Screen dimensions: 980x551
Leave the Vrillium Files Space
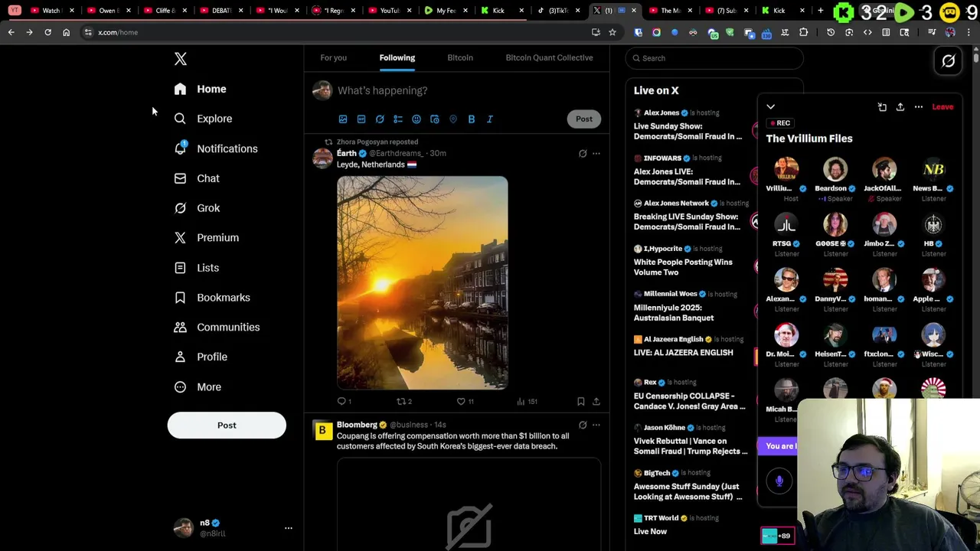942,107
